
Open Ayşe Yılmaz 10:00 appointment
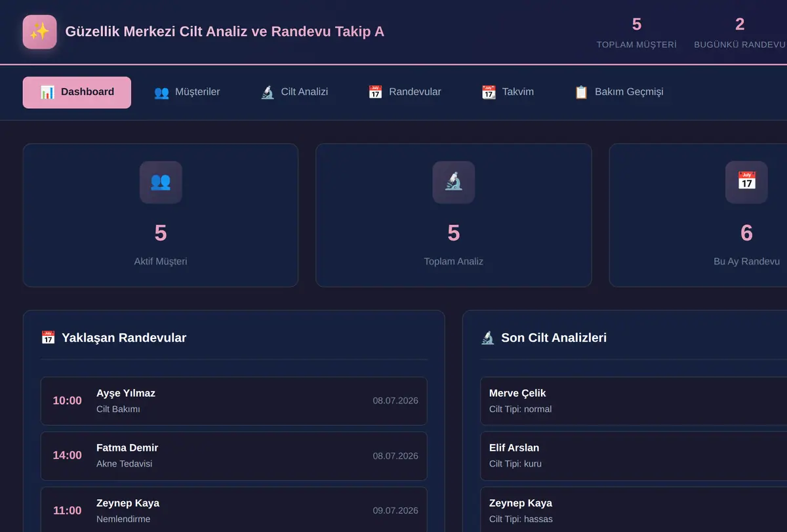[x=234, y=401]
